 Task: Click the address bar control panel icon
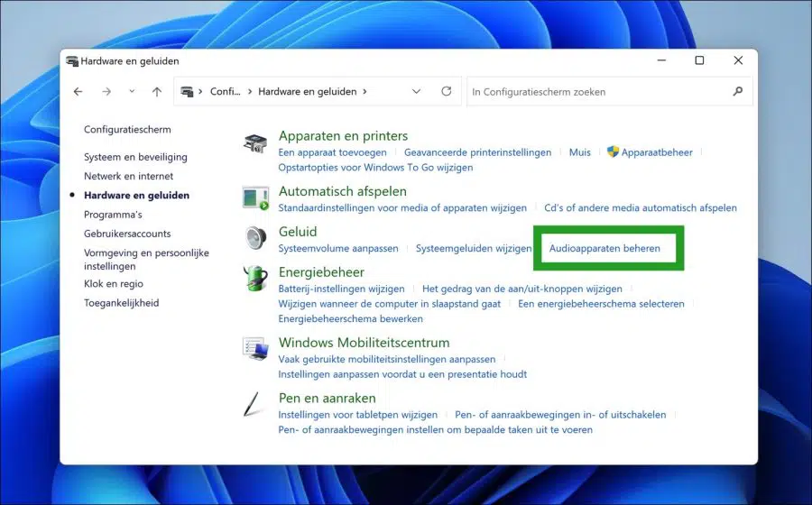point(187,92)
